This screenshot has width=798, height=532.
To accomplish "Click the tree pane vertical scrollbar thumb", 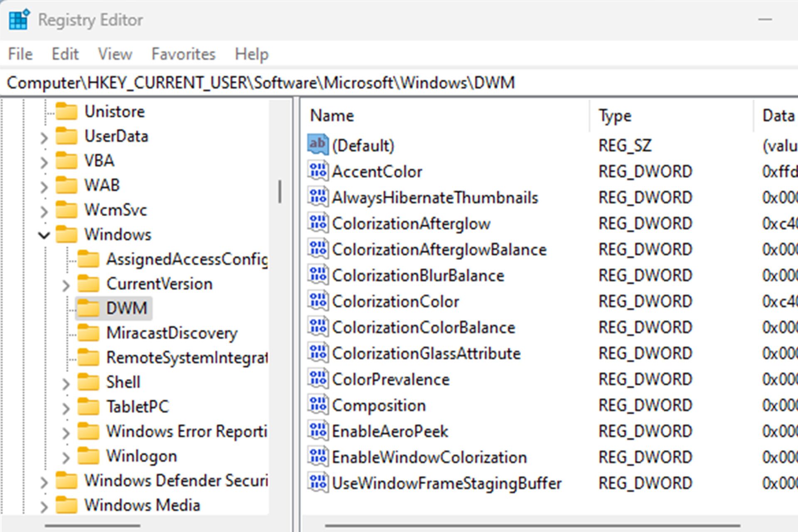I will coord(280,192).
